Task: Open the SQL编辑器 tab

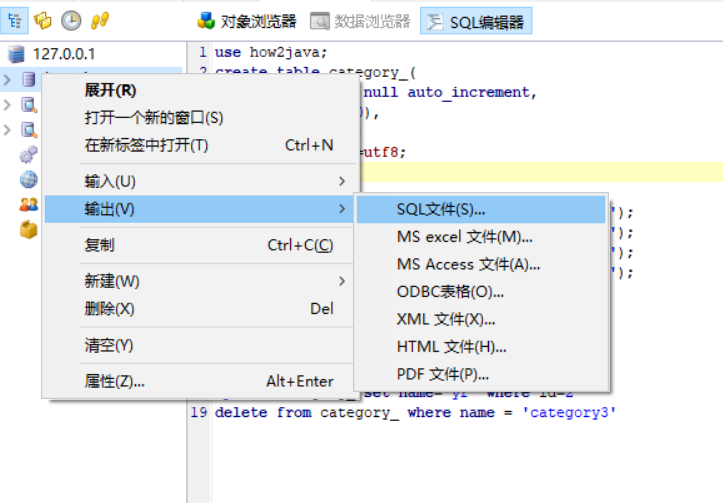Action: pyautogui.click(x=476, y=21)
